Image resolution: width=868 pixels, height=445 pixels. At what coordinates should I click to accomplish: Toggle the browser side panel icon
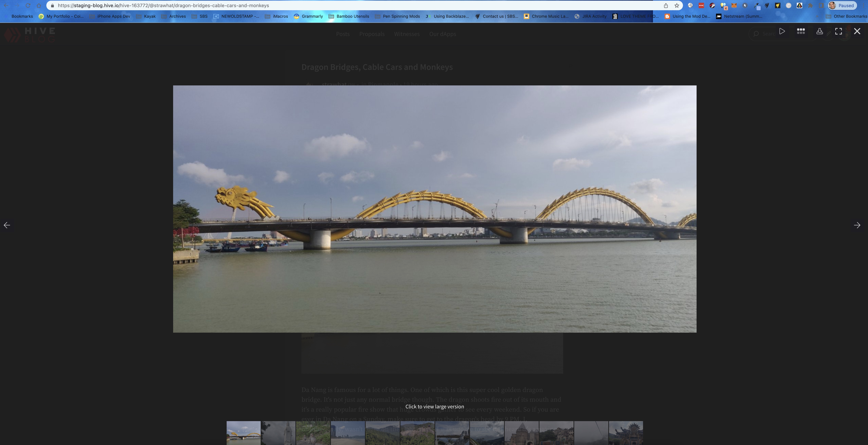(821, 5)
